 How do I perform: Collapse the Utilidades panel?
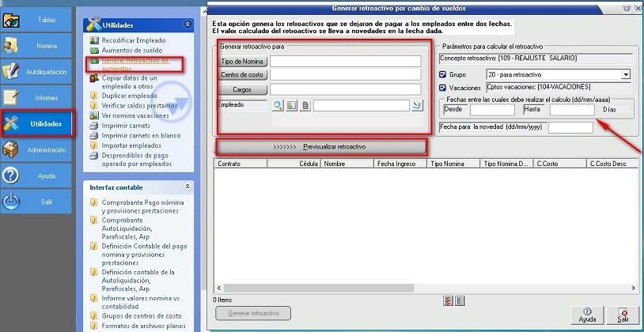click(188, 25)
